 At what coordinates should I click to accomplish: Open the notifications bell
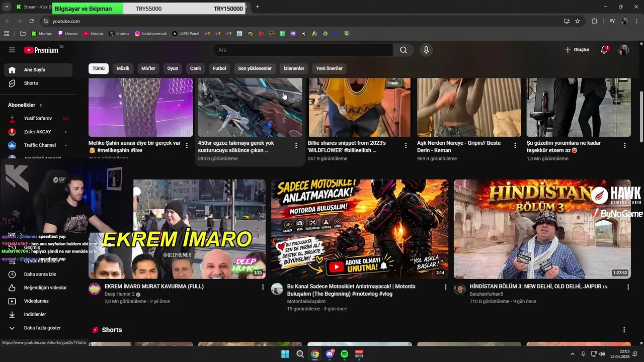pos(604,50)
